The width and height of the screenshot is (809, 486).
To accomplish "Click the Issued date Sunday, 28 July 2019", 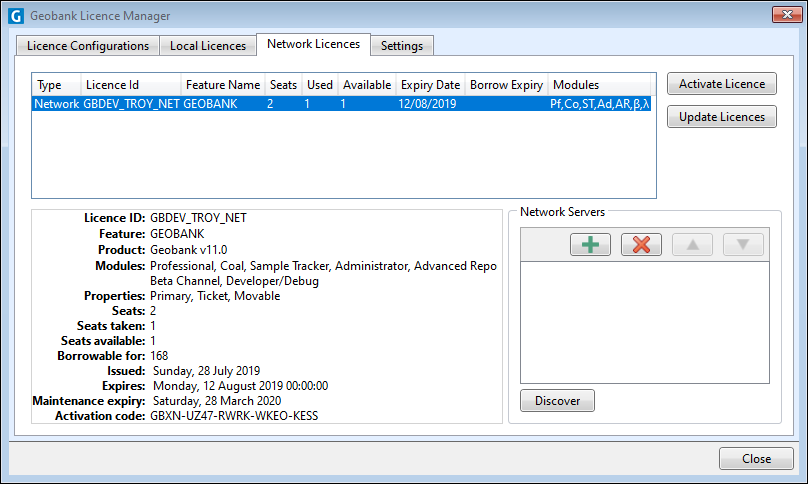I will [x=206, y=371].
